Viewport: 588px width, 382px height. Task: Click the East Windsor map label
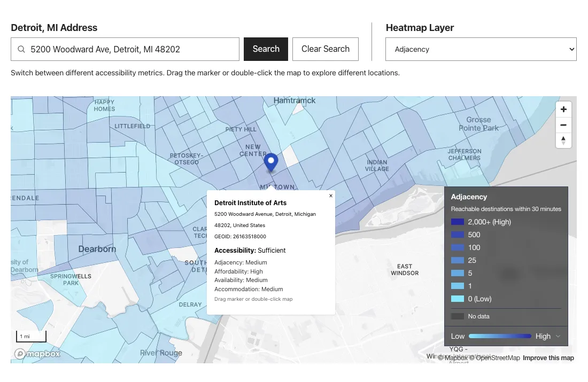pos(405,269)
